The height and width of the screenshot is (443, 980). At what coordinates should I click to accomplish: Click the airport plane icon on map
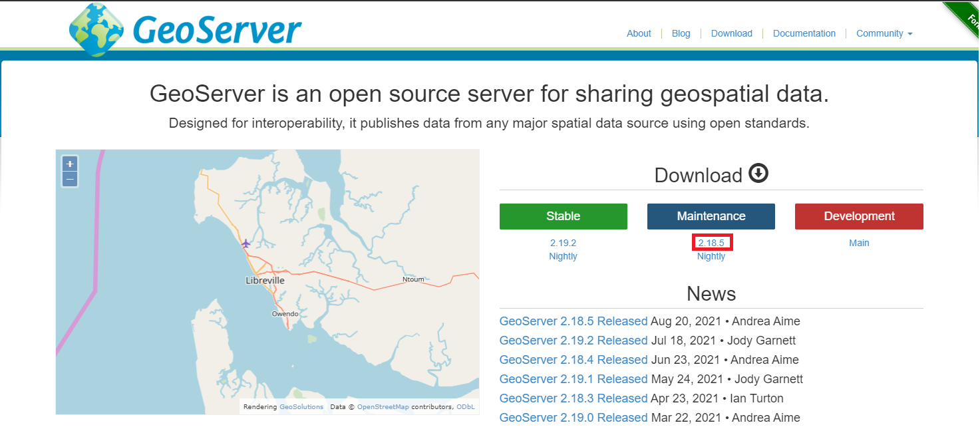coord(245,243)
